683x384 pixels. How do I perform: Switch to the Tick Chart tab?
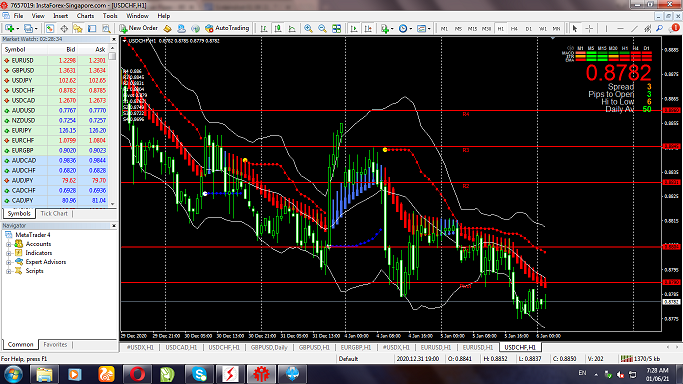(x=54, y=213)
